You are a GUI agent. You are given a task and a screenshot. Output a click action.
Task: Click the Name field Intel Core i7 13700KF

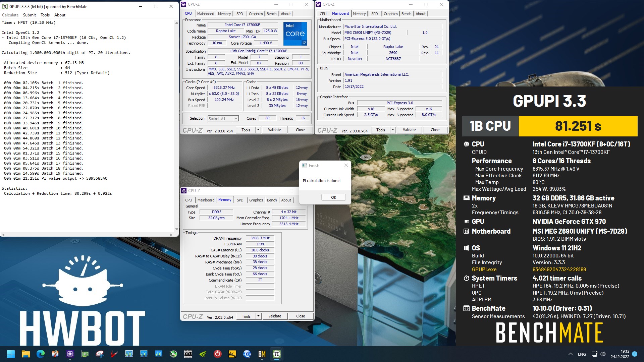[243, 25]
